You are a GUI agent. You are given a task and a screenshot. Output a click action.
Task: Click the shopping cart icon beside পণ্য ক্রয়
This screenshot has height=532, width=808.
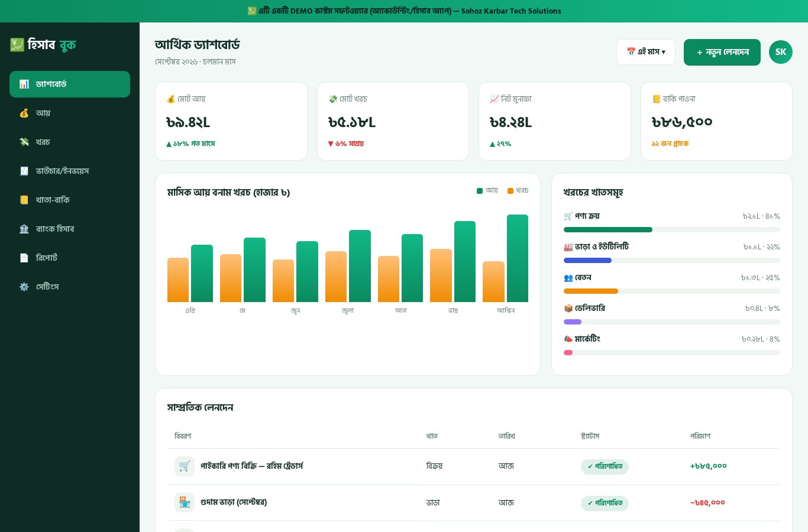tap(568, 216)
